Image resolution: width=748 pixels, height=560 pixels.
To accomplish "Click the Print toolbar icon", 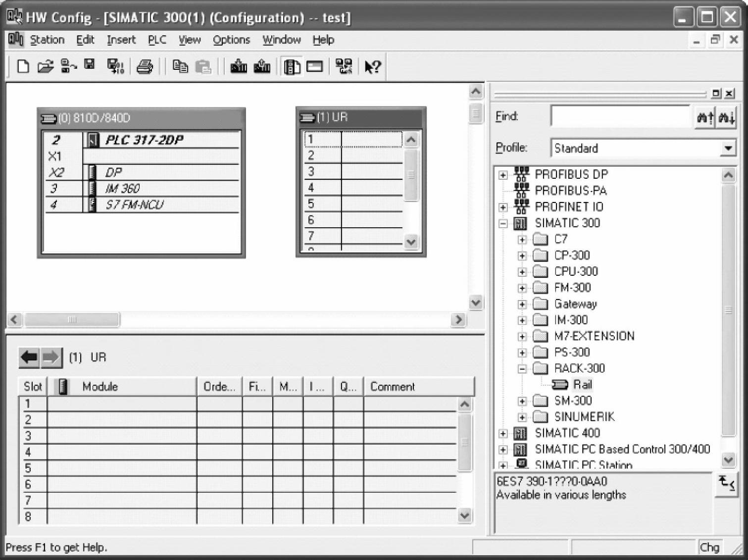I will pyautogui.click(x=145, y=66).
